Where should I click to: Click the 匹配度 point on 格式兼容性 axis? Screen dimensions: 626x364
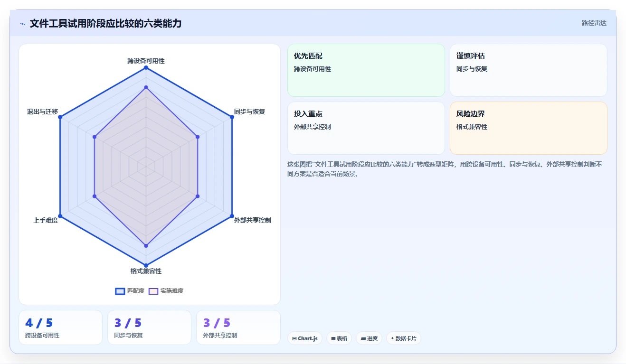(146, 265)
